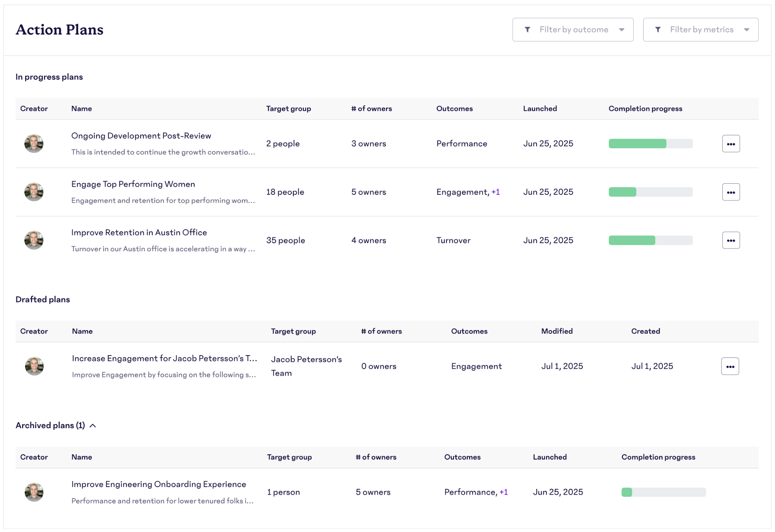Click creator avatar for Ongoing Development Post-Review
This screenshot has height=532, width=775.
[34, 144]
